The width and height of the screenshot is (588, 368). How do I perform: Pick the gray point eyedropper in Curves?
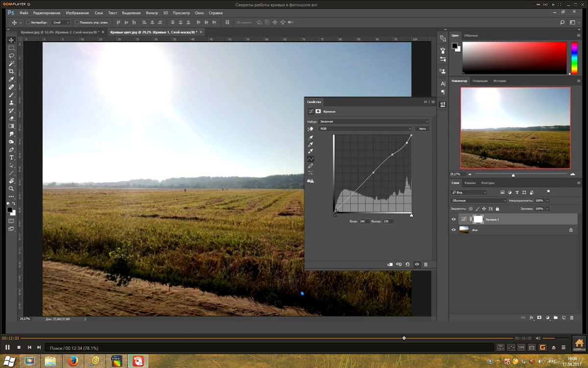pyautogui.click(x=311, y=145)
